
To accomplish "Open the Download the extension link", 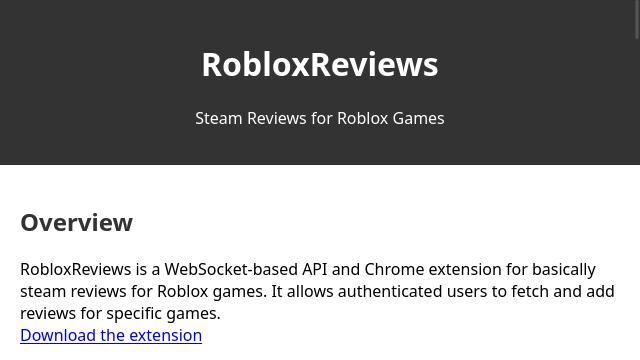I will [x=111, y=336].
